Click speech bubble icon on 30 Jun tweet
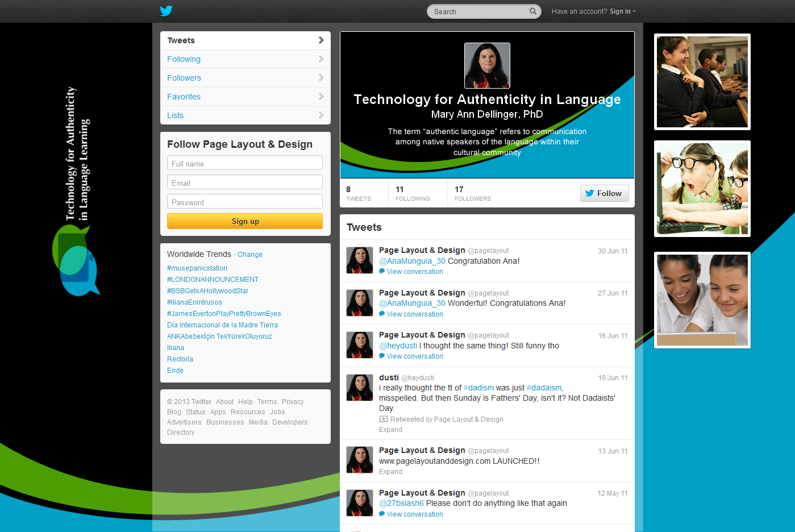This screenshot has height=532, width=795. tap(382, 272)
